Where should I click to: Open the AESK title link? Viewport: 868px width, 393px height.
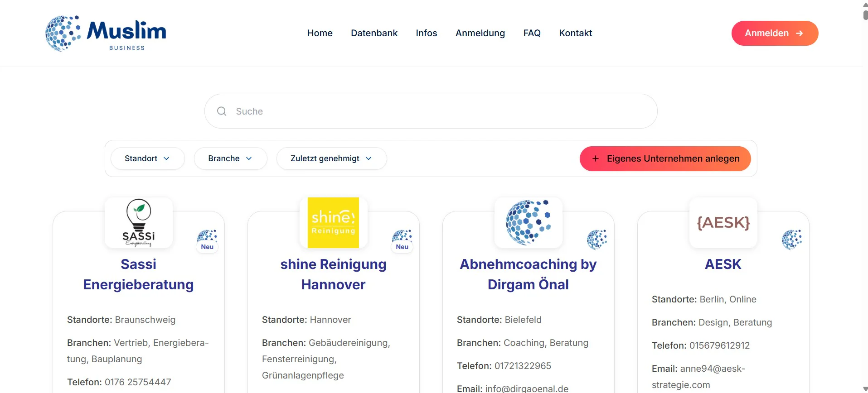click(x=723, y=264)
